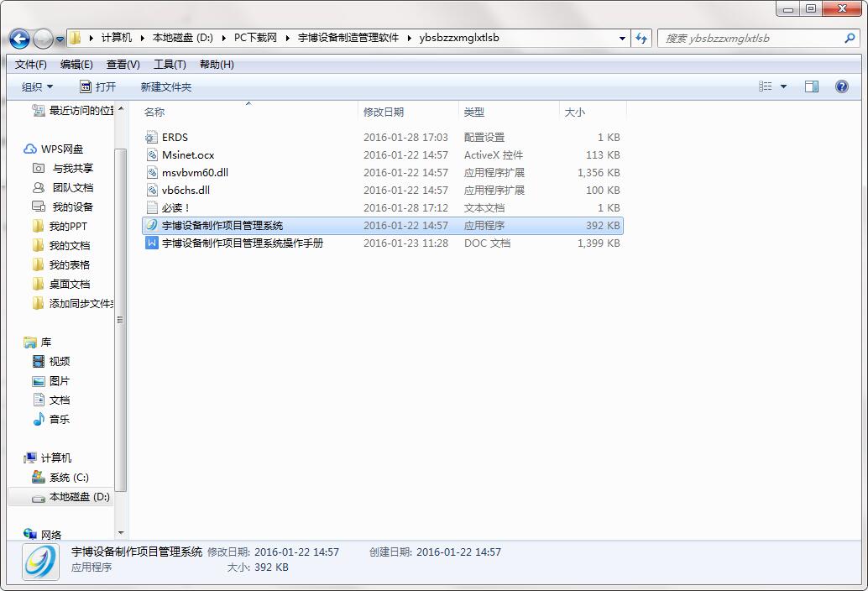
Task: Sort by the 修改日期 column header
Action: tap(383, 112)
